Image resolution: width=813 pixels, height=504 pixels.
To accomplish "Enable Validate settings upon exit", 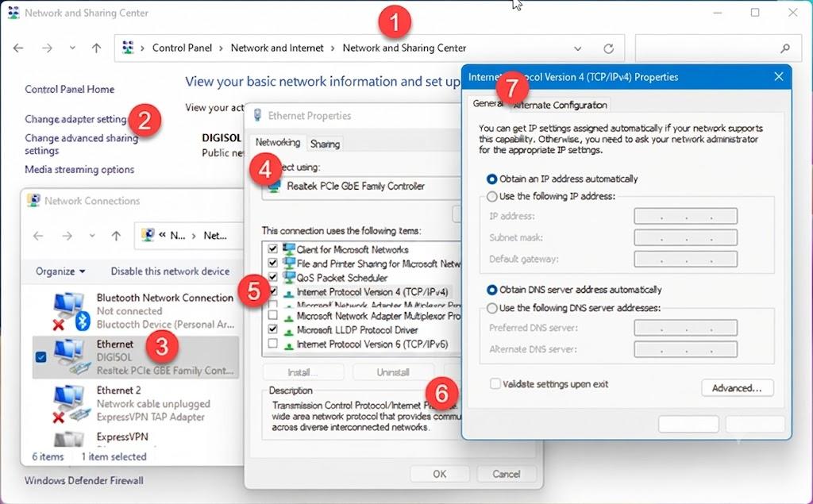I will pyautogui.click(x=495, y=383).
